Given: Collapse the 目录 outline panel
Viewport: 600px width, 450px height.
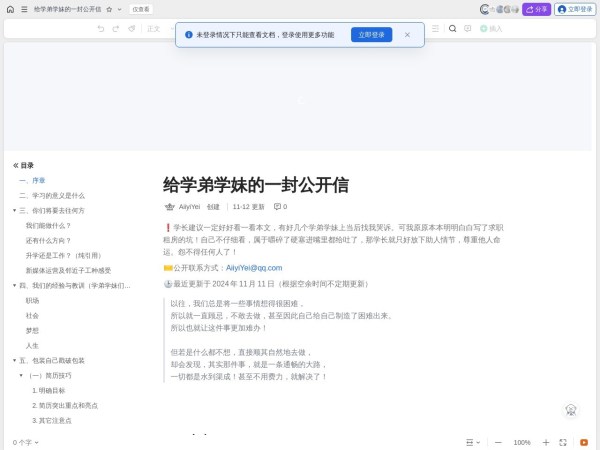Looking at the screenshot, I should (16, 165).
